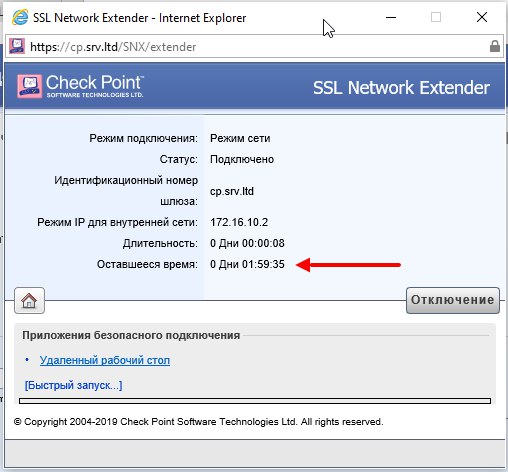Click the Режим подключения label
The image size is (508, 472).
(143, 138)
